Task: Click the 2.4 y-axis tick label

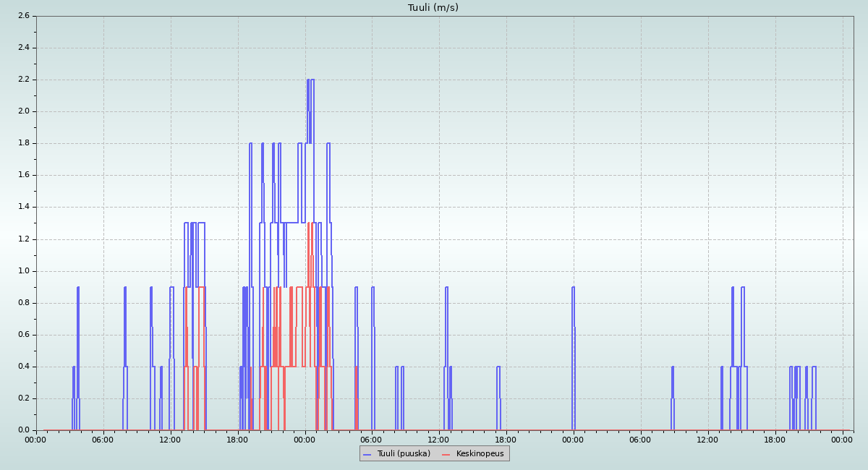Action: (23, 48)
